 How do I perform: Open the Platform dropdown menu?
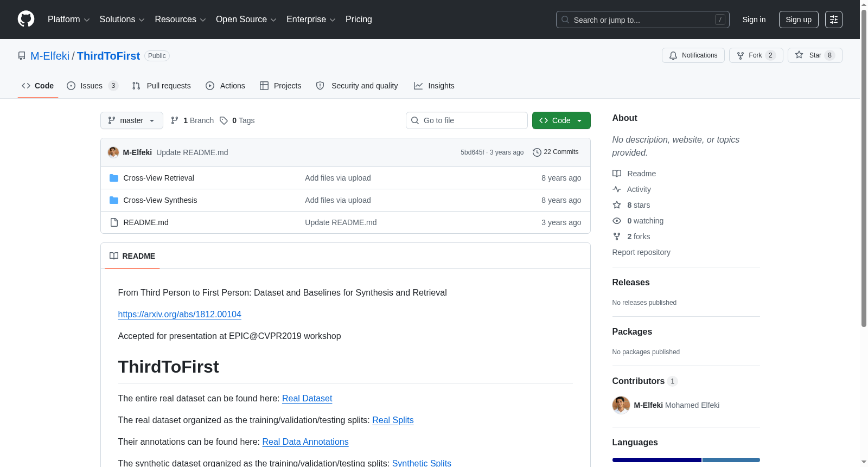tap(69, 20)
